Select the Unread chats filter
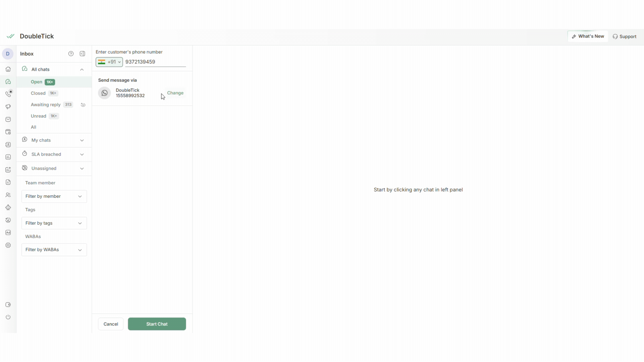This screenshot has width=644, height=362. point(38,116)
